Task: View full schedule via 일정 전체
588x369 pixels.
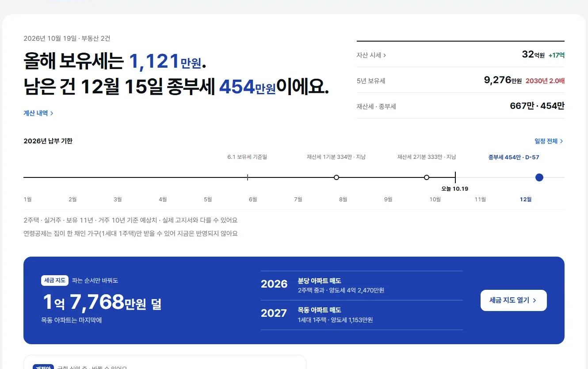Action: (x=549, y=141)
